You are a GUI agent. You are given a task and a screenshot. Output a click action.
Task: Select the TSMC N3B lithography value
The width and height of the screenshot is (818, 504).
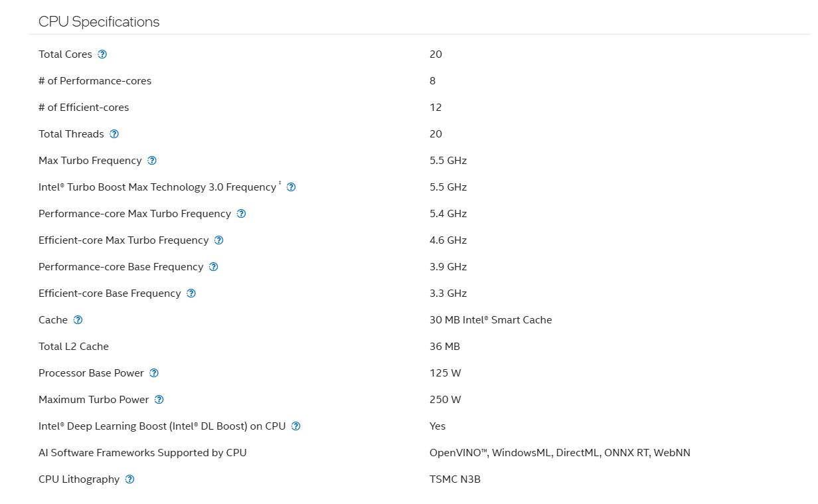tap(455, 479)
